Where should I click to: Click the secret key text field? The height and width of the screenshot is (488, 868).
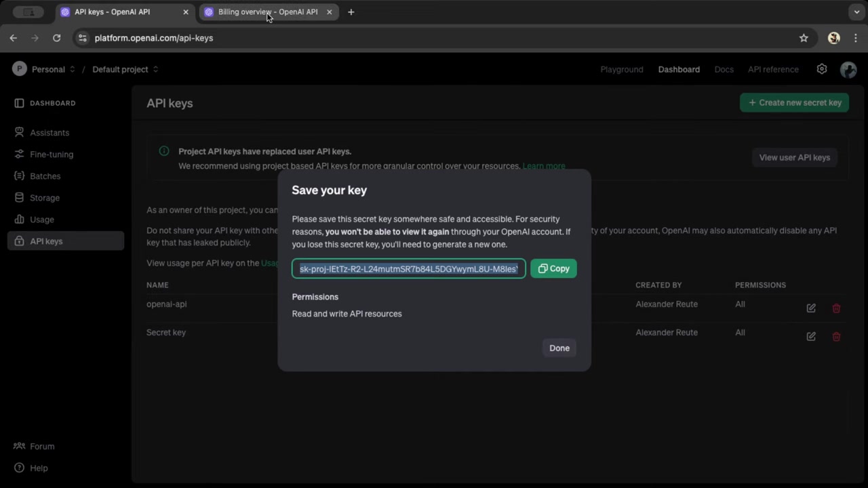(408, 269)
